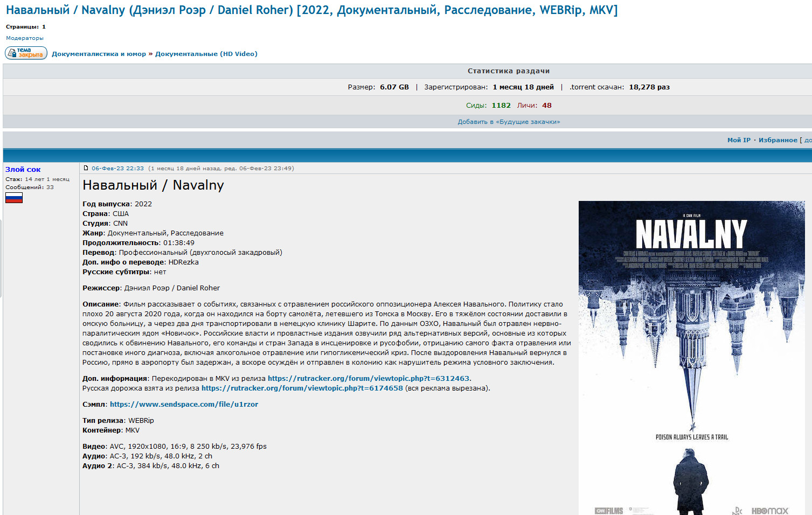Follow the rutracker link ending t=6312463
The height and width of the screenshot is (515, 812).
coord(368,379)
